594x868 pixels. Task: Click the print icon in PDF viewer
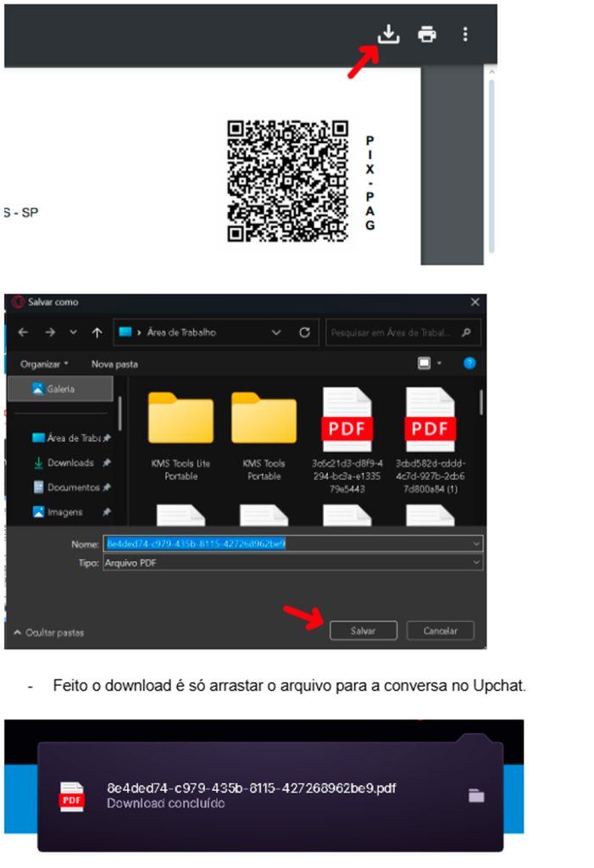[x=427, y=34]
